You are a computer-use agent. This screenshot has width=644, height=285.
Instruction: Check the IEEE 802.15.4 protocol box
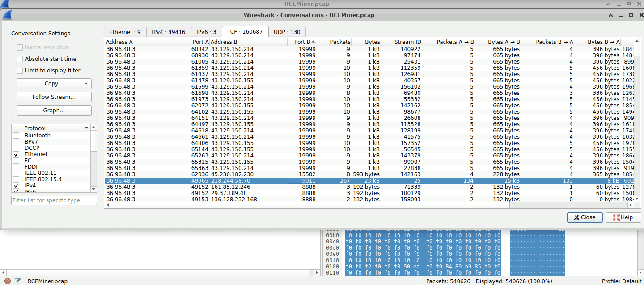click(x=16, y=179)
